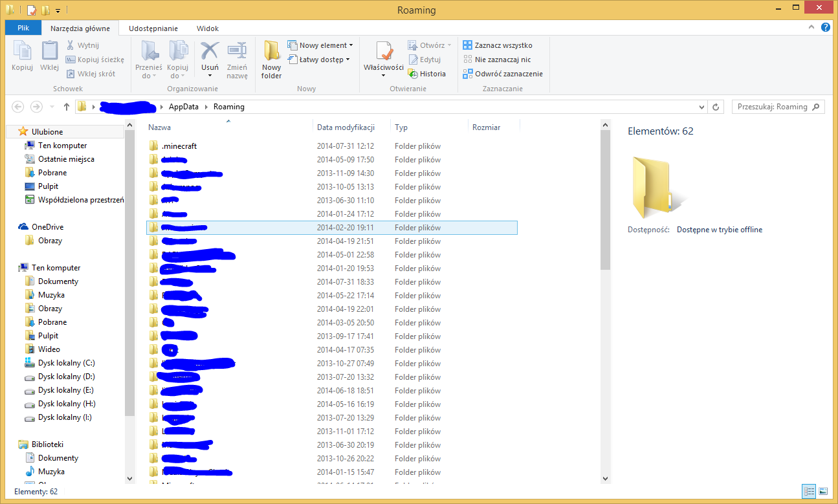Switch to details view in the status bar
Screen dimensions: 838x504
click(809, 492)
